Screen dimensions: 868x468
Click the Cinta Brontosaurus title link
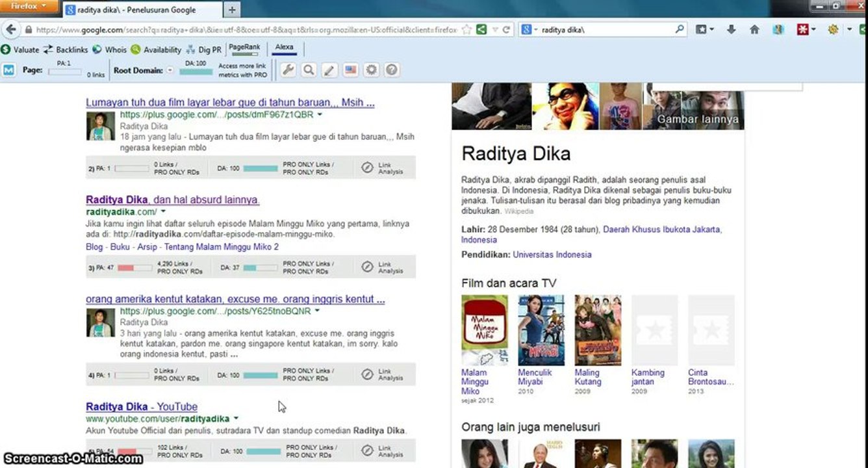(x=711, y=377)
